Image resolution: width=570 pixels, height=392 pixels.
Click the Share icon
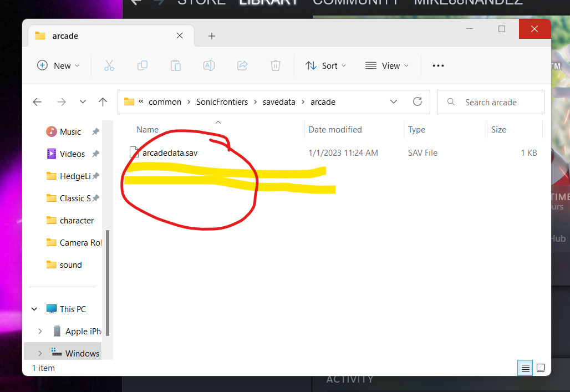point(242,65)
